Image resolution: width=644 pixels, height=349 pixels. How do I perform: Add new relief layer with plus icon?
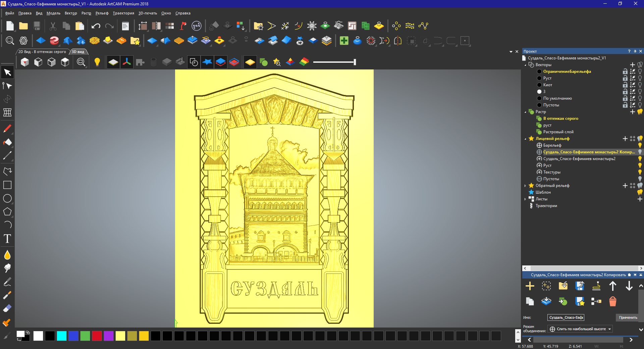(530, 286)
